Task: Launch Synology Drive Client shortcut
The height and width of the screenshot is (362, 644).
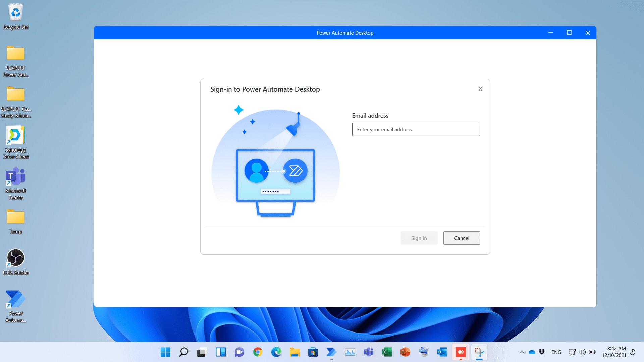Action: click(x=15, y=135)
